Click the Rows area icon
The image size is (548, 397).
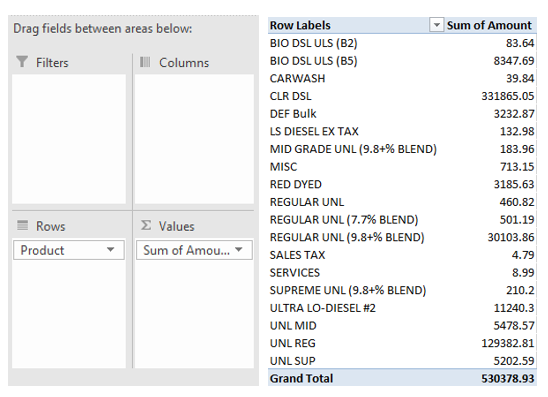pos(23,225)
